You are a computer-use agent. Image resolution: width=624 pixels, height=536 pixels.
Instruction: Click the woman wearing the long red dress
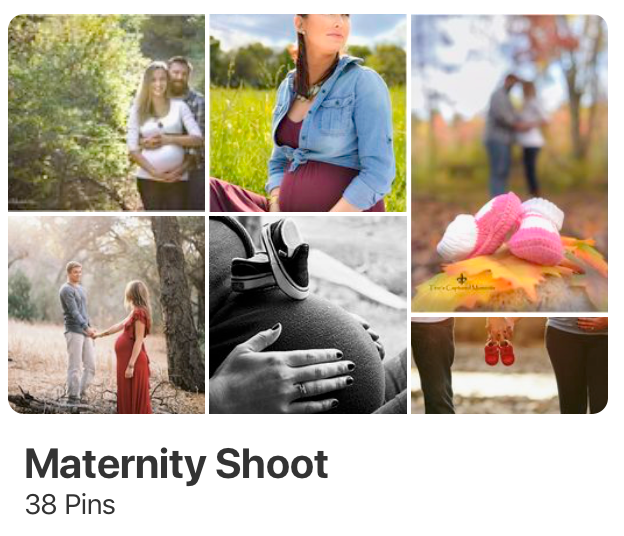134,346
